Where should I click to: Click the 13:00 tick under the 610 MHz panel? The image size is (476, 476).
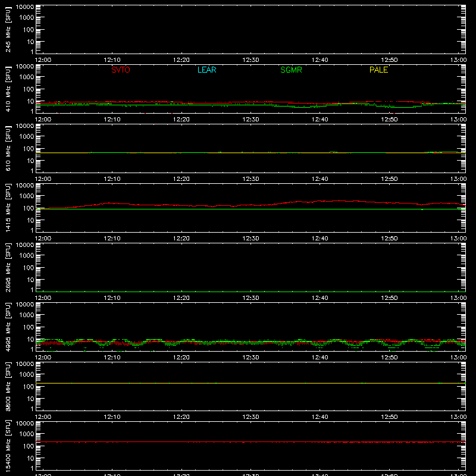(458, 179)
